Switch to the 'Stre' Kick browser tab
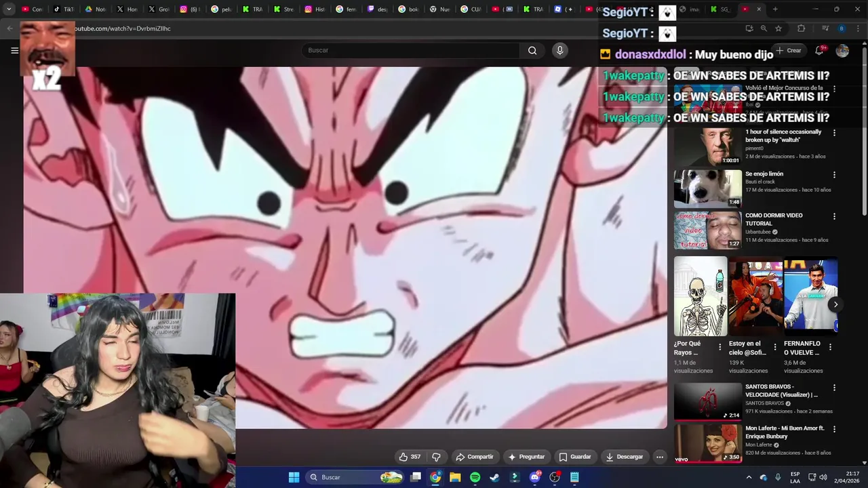 coord(284,9)
